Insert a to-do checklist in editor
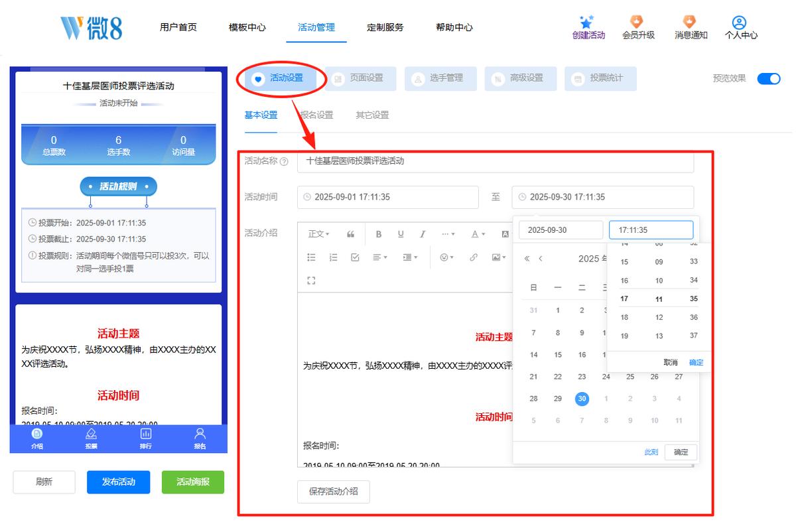Screen dimensions: 796x532 pyautogui.click(x=355, y=257)
